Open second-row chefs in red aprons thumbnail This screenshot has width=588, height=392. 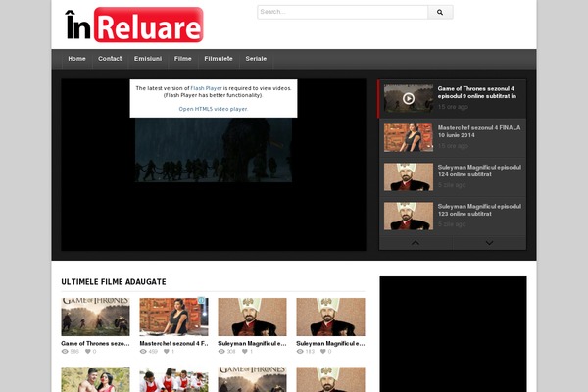[174, 379]
